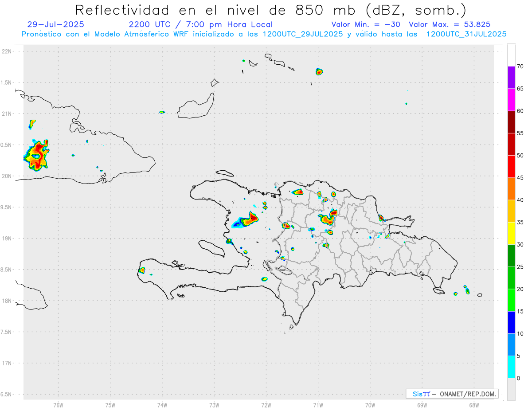
Task: Pick the dark red 50–55 dBZ colorbar segment
Action: point(511,144)
